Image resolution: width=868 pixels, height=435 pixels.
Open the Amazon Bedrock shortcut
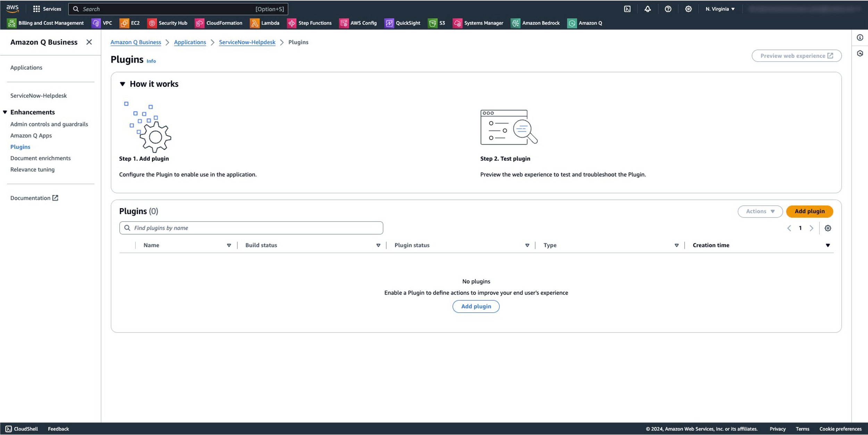coord(535,23)
